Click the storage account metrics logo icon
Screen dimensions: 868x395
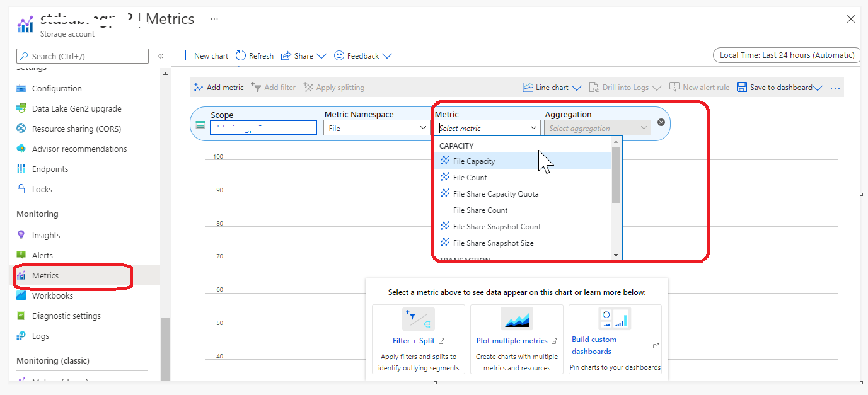click(x=25, y=25)
